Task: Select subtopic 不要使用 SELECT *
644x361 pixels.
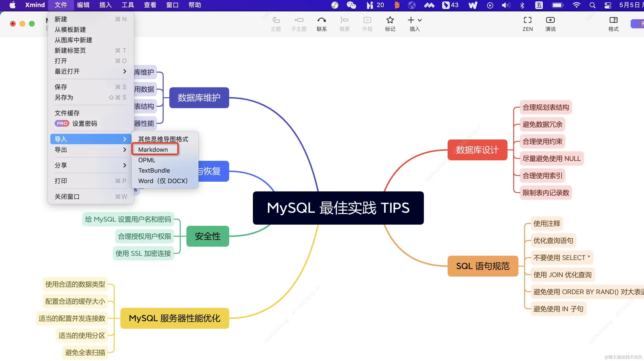Action: 562,258
